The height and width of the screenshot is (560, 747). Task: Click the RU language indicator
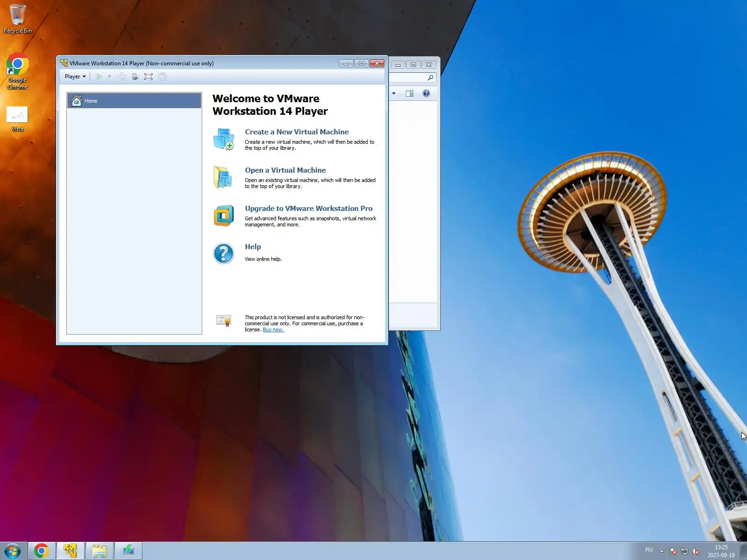tap(649, 550)
